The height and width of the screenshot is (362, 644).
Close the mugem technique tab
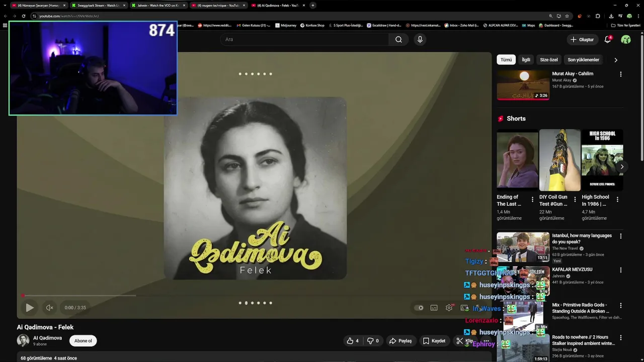244,5
